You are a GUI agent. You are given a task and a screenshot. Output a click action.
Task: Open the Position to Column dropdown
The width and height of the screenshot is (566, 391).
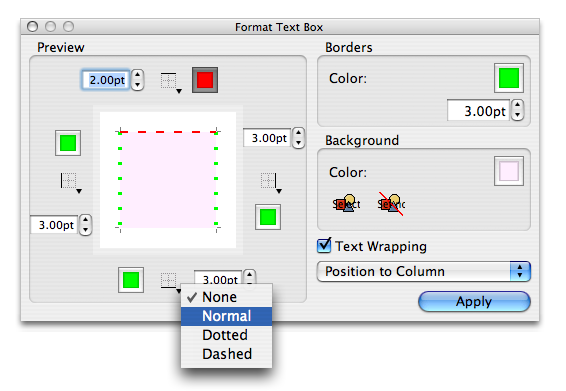423,271
